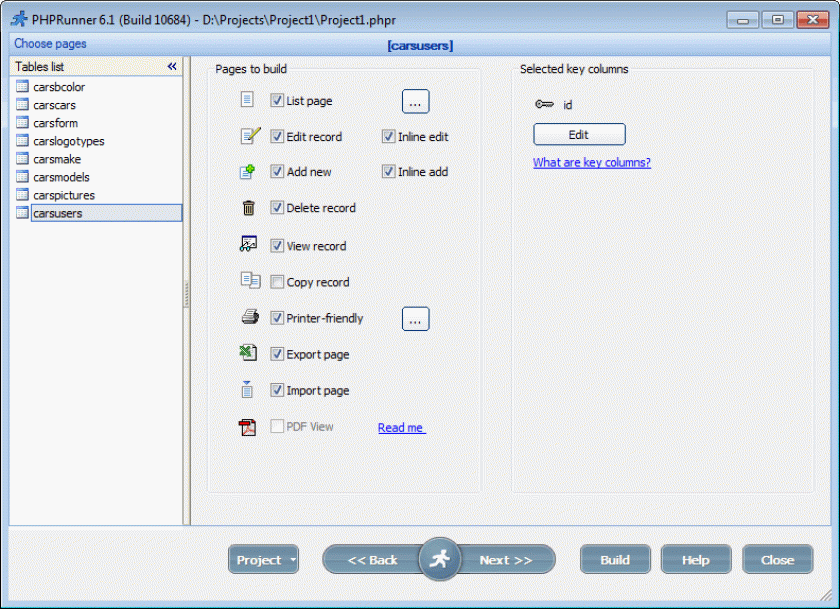The height and width of the screenshot is (609, 840).
Task: Toggle the Add new checkbox
Action: [x=277, y=171]
